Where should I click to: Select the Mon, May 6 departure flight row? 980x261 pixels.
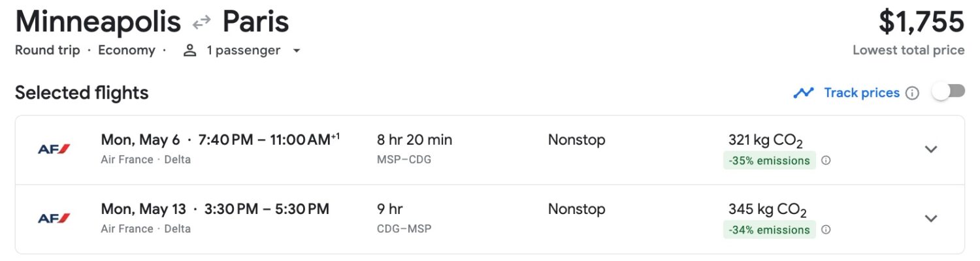click(x=490, y=149)
